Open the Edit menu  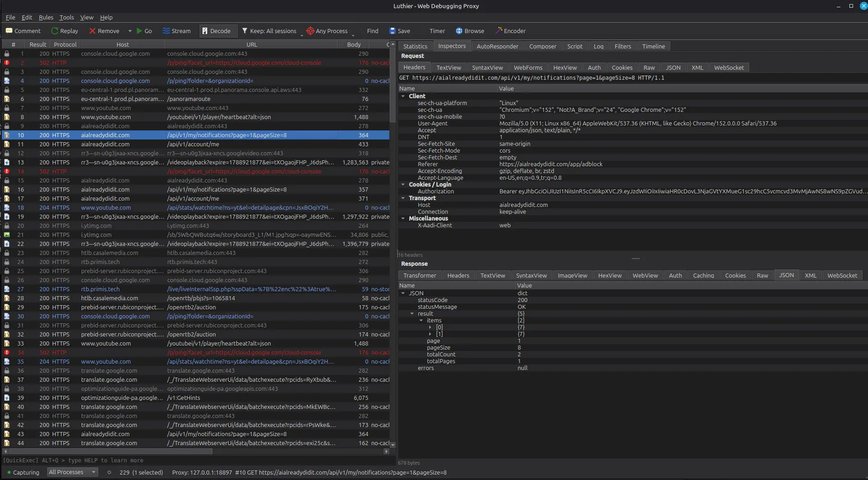[x=27, y=17]
